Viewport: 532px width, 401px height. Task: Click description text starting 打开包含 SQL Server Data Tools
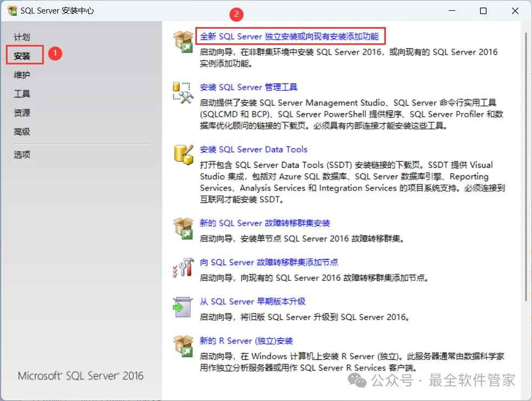click(x=352, y=182)
